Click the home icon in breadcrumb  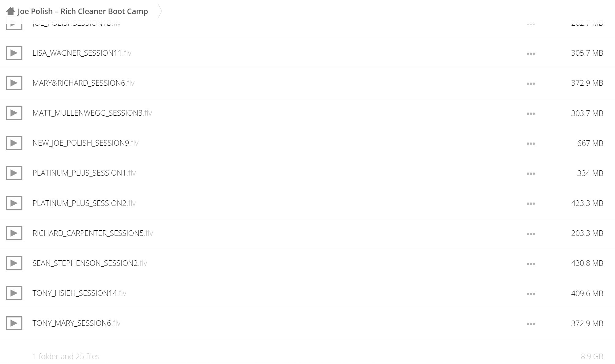tap(10, 11)
